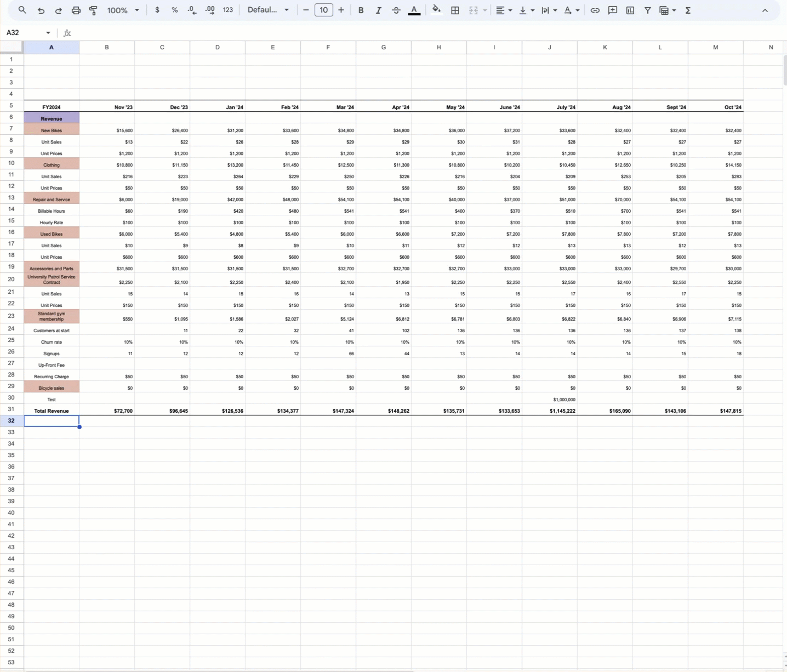Select the Clothing label cell
The height and width of the screenshot is (672, 787).
[52, 164]
